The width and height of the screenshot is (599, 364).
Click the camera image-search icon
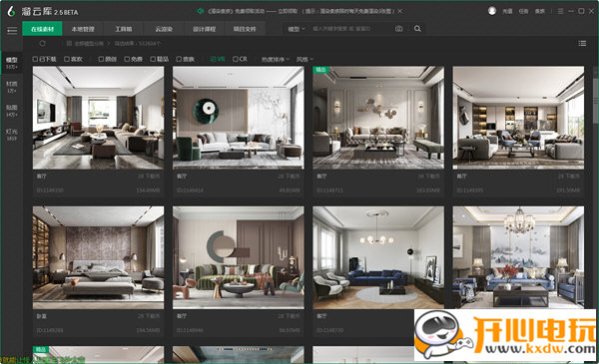point(398,29)
